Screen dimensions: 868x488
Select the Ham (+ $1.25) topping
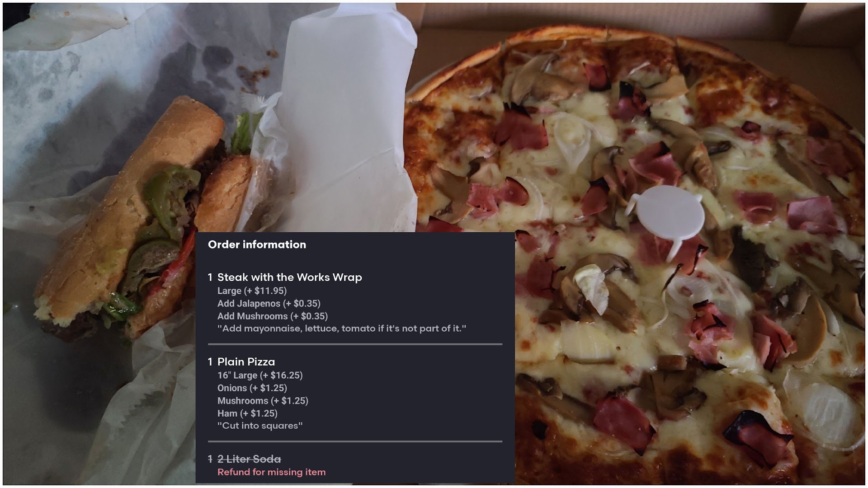pyautogui.click(x=247, y=413)
